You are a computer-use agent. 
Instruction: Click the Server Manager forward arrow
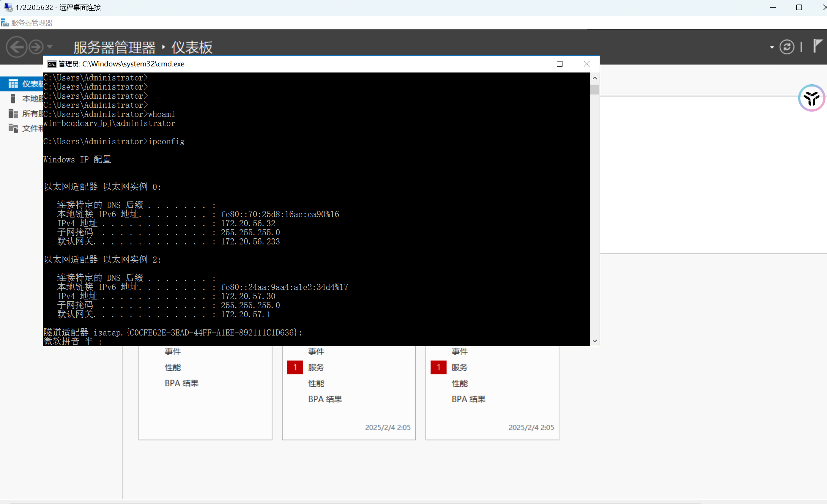[36, 47]
